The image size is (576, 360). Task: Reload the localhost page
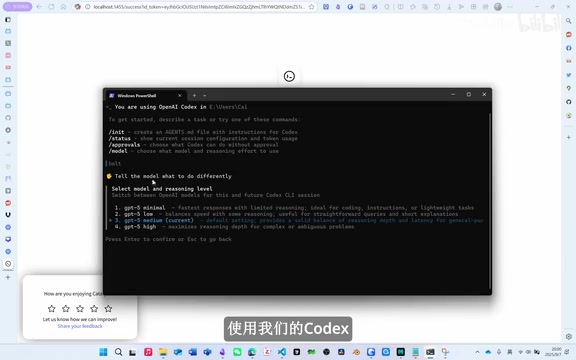point(51,7)
